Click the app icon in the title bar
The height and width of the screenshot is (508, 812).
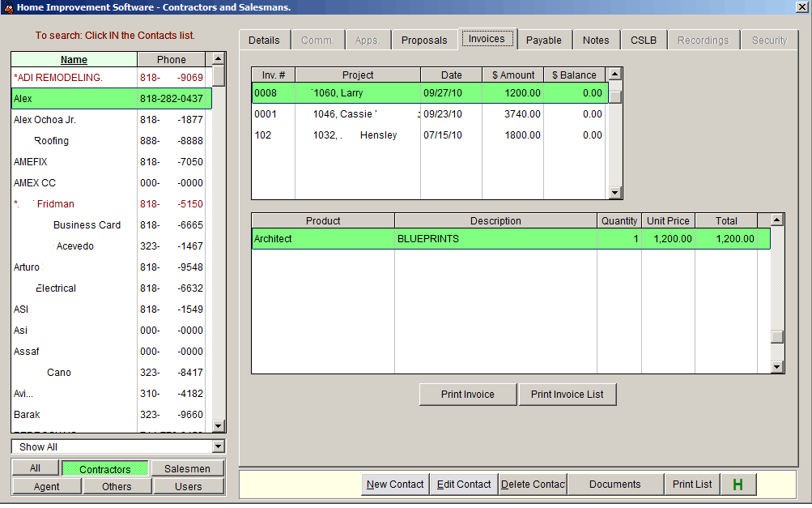click(8, 7)
